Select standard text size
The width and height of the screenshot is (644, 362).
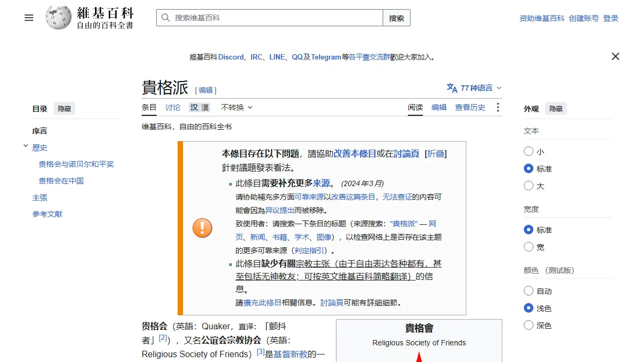[x=529, y=169]
